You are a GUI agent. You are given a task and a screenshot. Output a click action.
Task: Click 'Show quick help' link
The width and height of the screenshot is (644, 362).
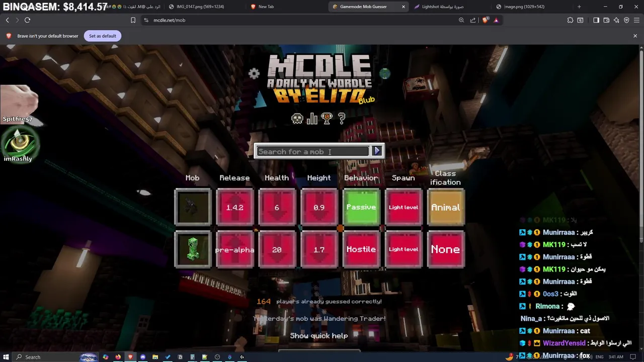click(319, 335)
